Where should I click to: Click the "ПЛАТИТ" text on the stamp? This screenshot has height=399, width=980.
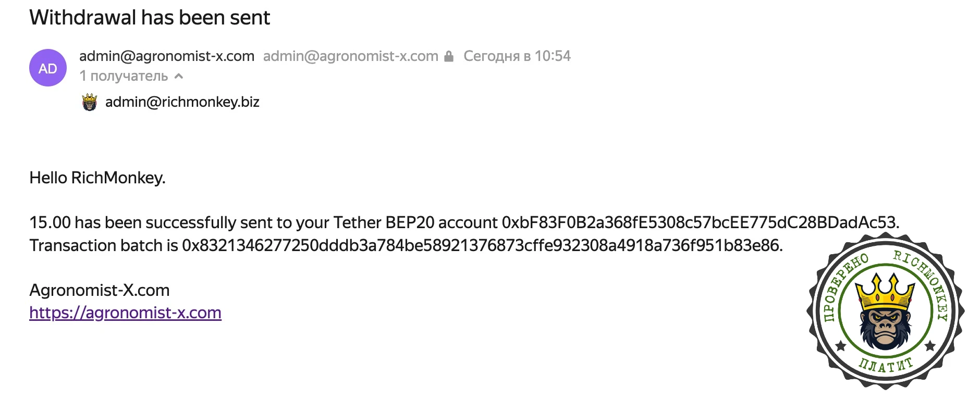[x=885, y=366]
